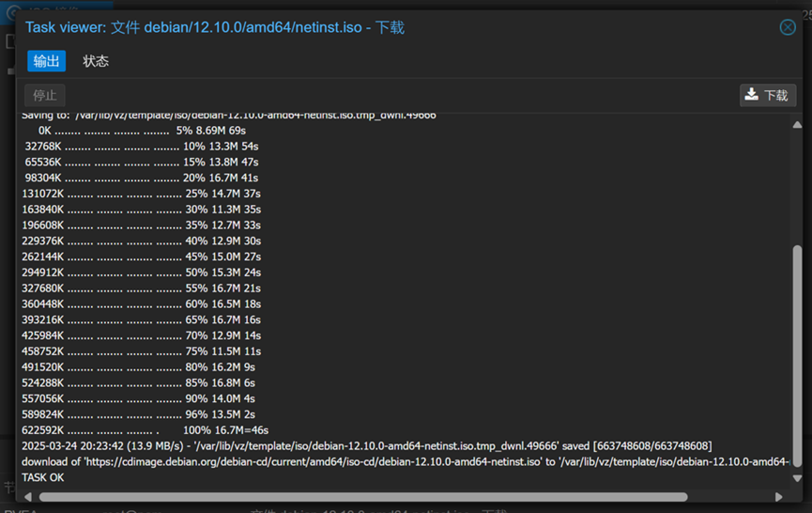This screenshot has width=812, height=513.
Task: Click the TASK OK line
Action: click(43, 477)
